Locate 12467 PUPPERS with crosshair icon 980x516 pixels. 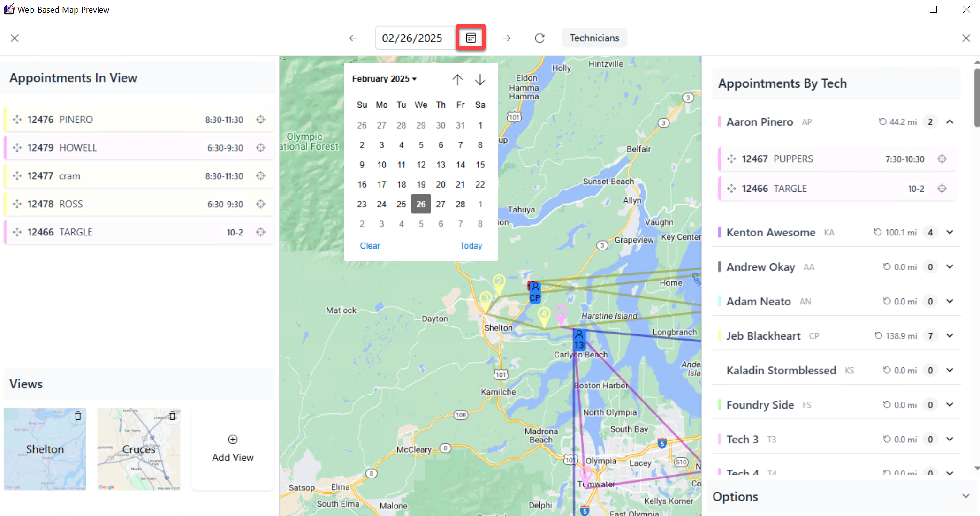(942, 159)
